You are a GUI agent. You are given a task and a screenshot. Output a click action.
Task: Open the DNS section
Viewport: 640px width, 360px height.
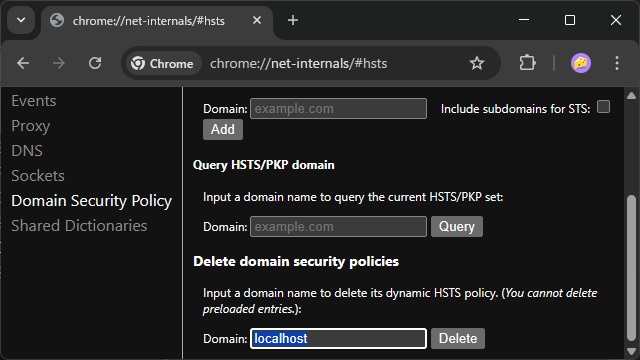(x=27, y=151)
